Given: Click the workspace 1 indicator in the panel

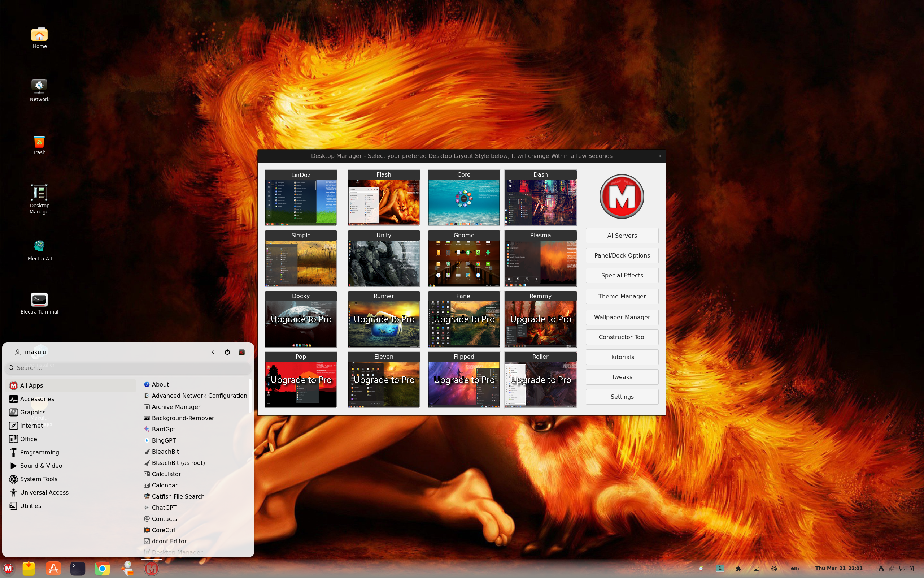Looking at the screenshot, I should (x=720, y=569).
